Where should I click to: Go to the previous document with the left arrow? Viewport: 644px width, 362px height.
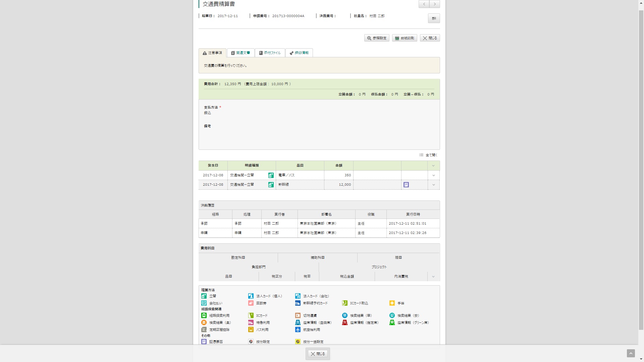424,4
